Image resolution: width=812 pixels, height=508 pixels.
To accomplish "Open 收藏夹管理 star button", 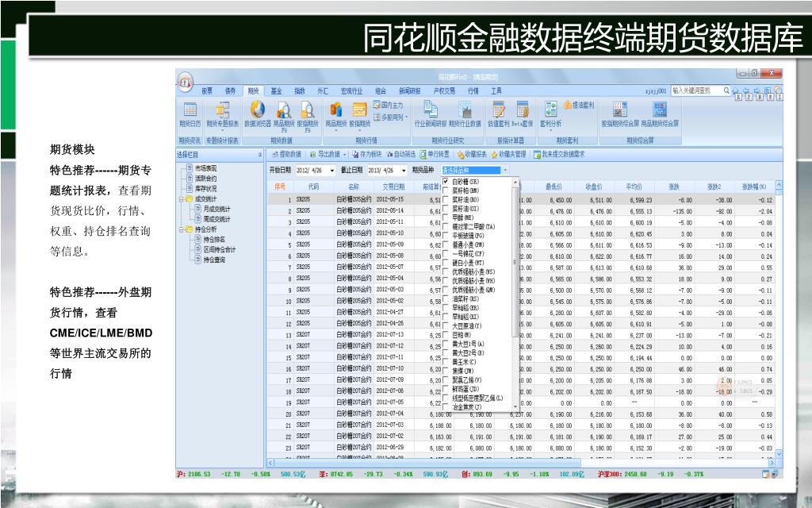I will pyautogui.click(x=508, y=155).
